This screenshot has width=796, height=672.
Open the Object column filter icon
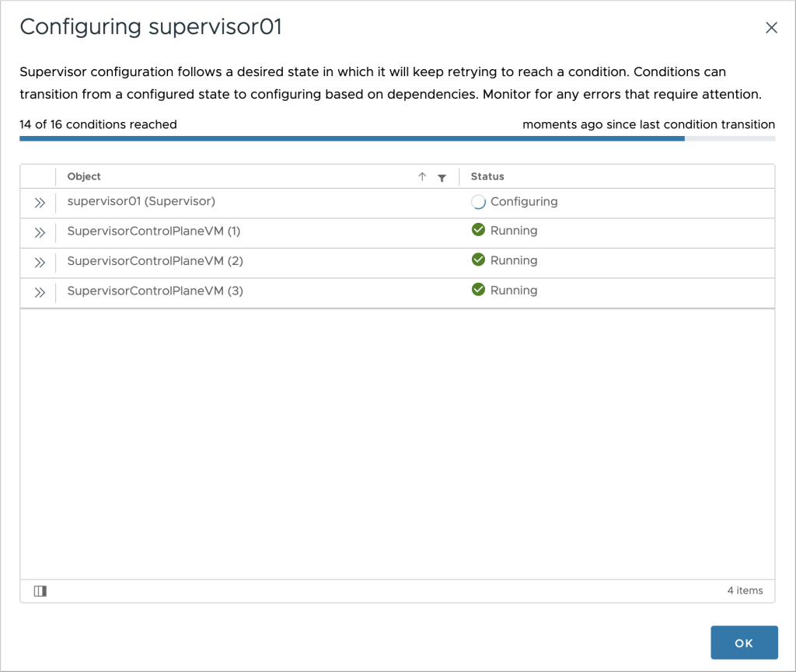(x=442, y=177)
